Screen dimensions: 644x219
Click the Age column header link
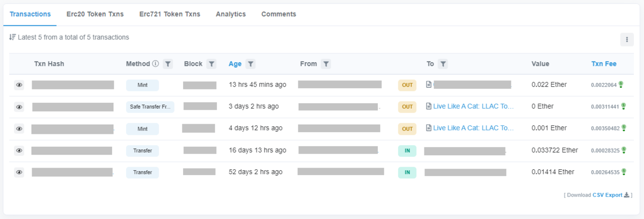235,64
